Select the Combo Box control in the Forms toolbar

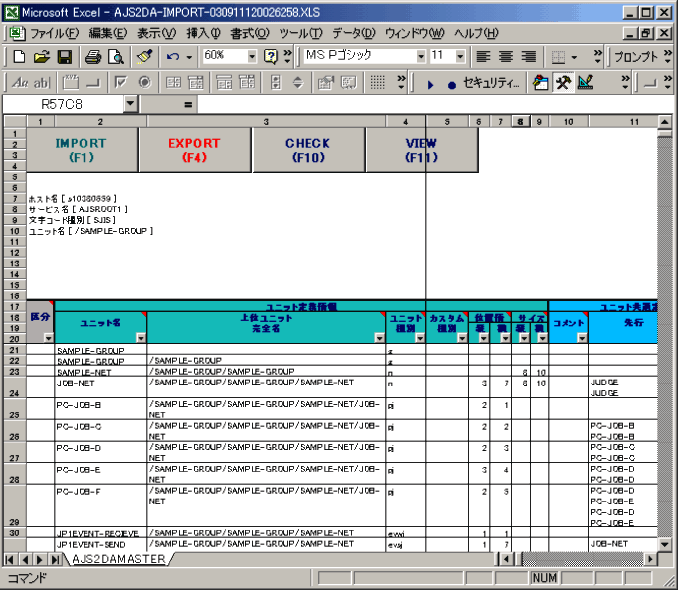(x=196, y=82)
